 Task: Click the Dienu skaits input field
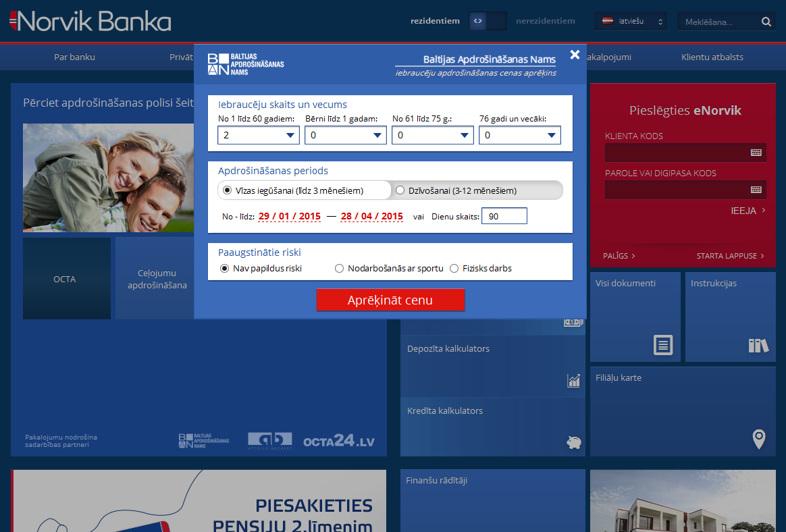click(x=504, y=216)
